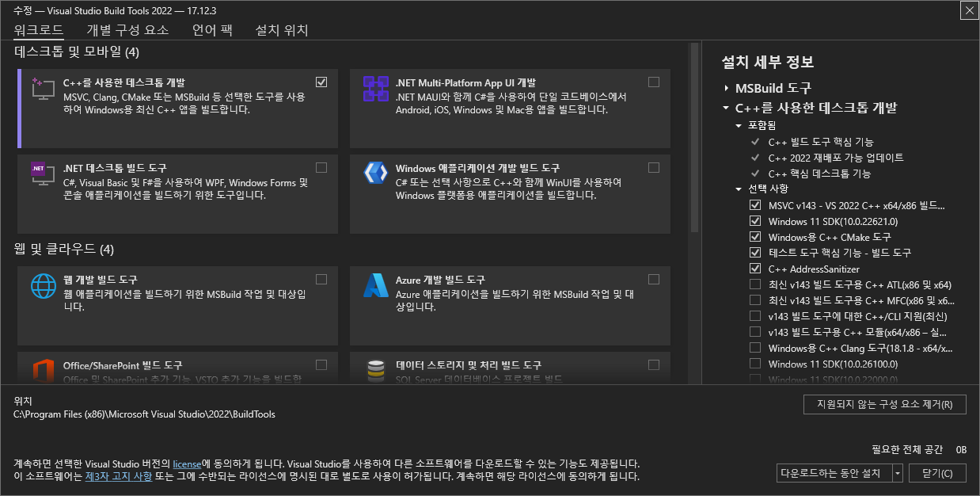Uncheck Windows 11 SDK(10.0.22621.0) option
Screen dimensions: 980x496
tap(754, 221)
